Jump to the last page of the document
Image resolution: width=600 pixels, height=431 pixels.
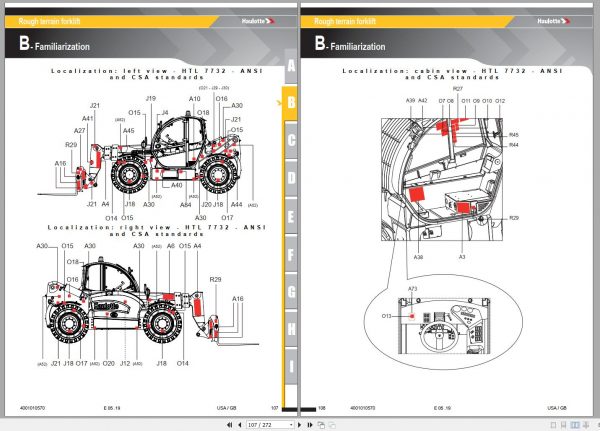310,425
